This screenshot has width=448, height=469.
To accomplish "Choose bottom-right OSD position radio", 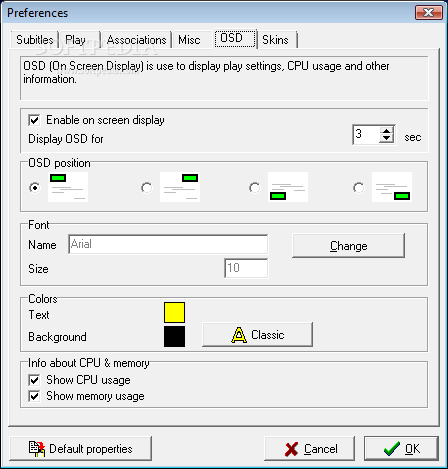I will 359,188.
